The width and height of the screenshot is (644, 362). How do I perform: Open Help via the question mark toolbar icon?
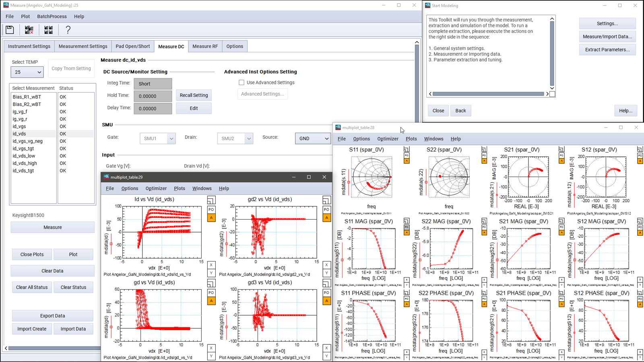[67, 29]
